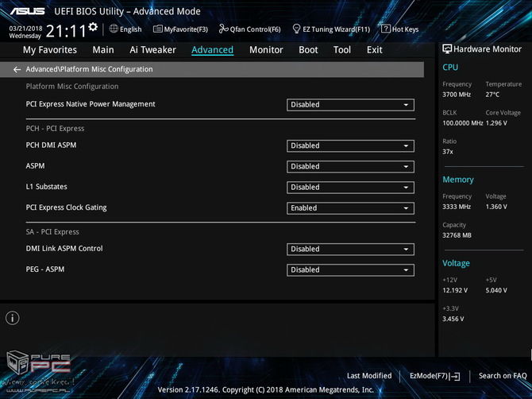Click the SA - PCI Express section heading
Screen dimensions: 532x399
click(52, 232)
